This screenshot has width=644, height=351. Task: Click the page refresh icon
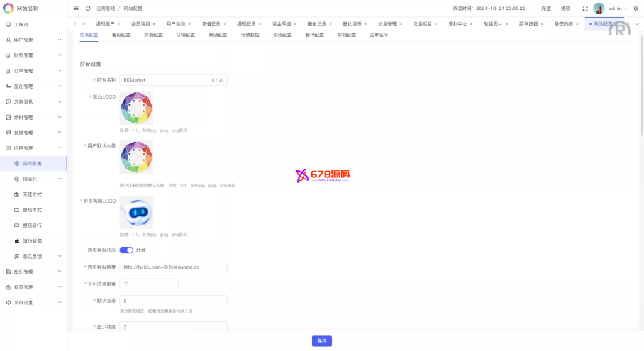[x=87, y=9]
